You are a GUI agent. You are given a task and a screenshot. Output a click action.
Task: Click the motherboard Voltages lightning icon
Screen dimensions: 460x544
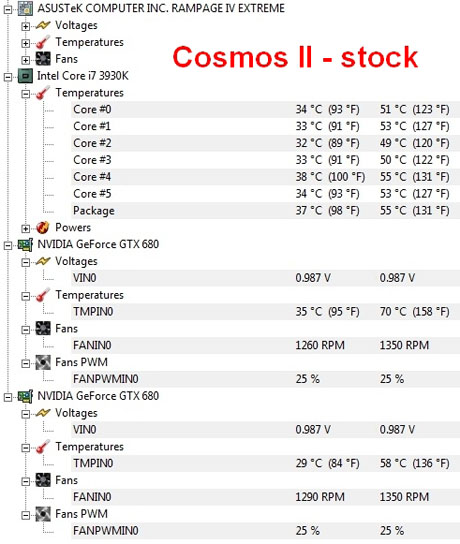(x=43, y=25)
